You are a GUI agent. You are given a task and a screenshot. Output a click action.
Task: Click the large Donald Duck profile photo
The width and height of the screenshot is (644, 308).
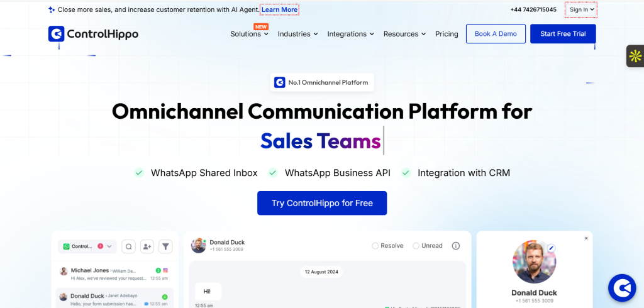(x=535, y=261)
